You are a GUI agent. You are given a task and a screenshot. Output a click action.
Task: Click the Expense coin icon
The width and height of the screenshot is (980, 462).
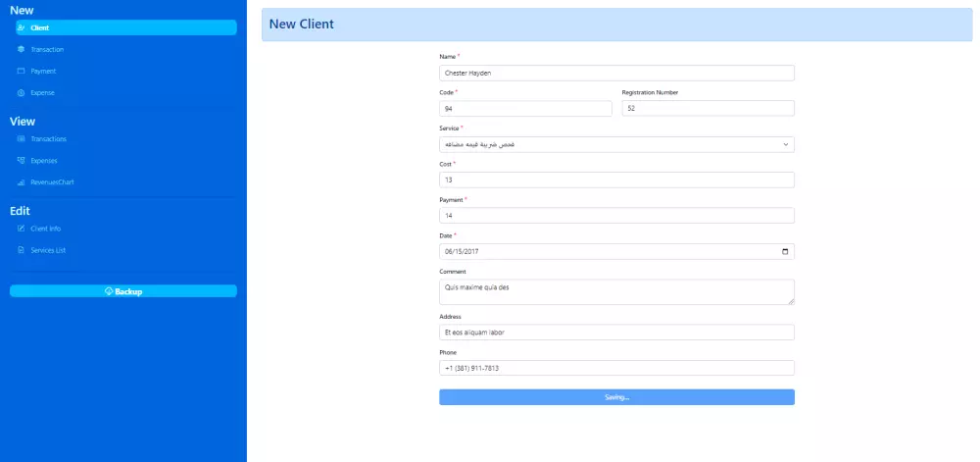[22, 92]
